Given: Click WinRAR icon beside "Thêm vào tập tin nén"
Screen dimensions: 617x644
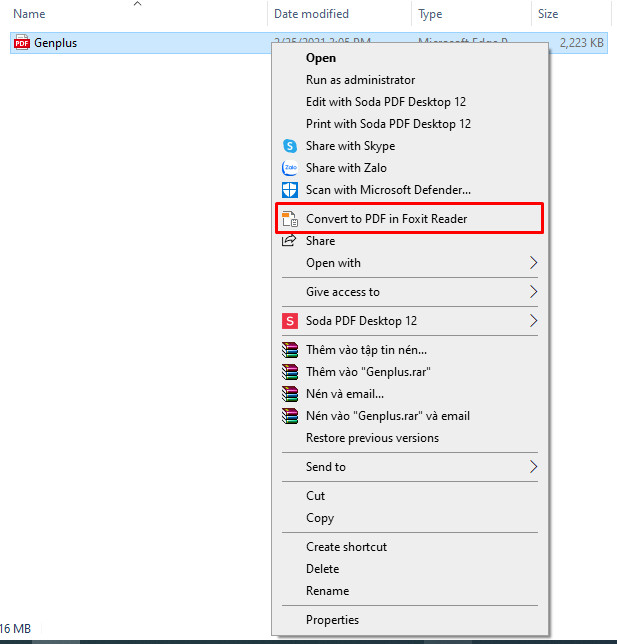Looking at the screenshot, I should [x=290, y=350].
